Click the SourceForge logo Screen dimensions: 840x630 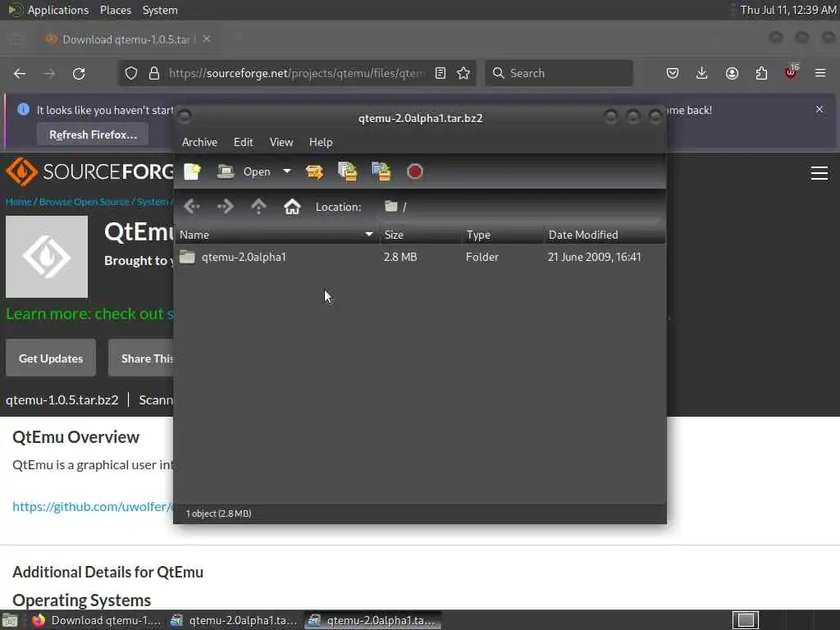[90, 172]
